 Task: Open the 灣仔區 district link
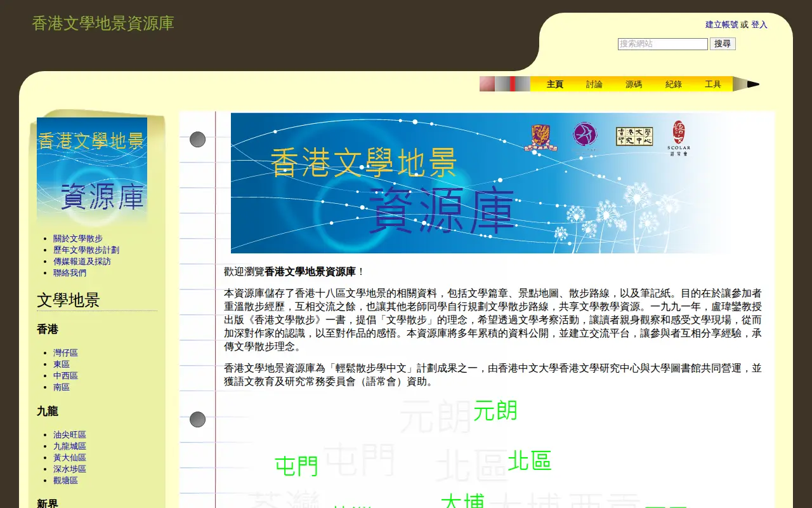coord(65,353)
